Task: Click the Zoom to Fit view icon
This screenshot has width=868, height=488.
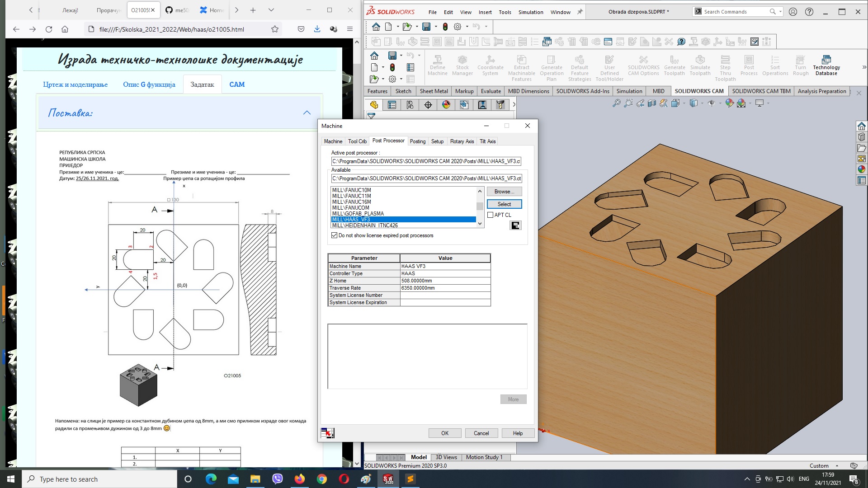Action: (x=616, y=103)
